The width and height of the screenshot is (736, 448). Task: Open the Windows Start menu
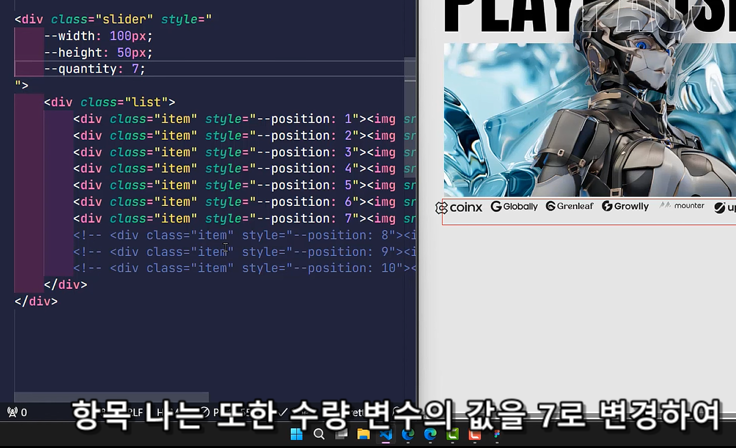(x=297, y=434)
